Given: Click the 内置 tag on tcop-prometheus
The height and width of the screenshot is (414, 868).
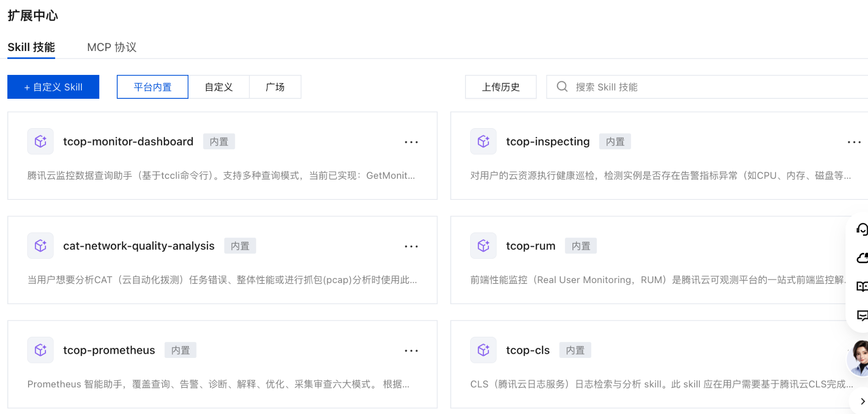Looking at the screenshot, I should tap(181, 350).
